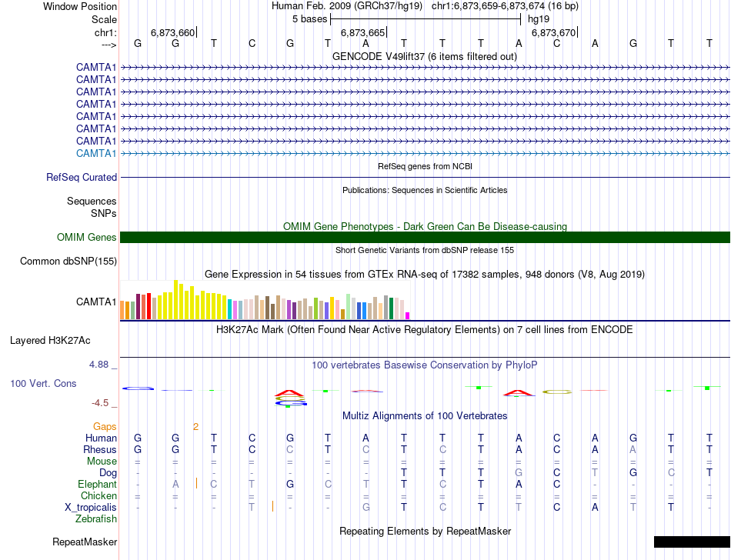Click the orange gap count 2
This screenshot has width=731, height=560.
[x=195, y=426]
